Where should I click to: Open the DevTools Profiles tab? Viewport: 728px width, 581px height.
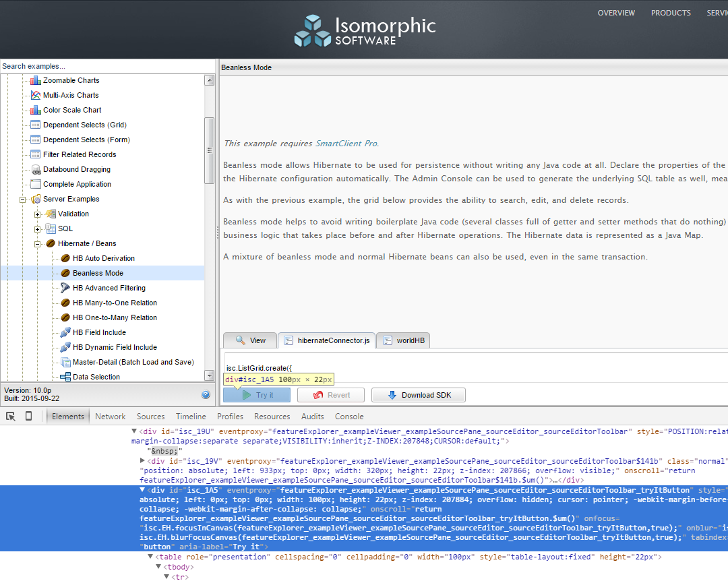point(231,417)
